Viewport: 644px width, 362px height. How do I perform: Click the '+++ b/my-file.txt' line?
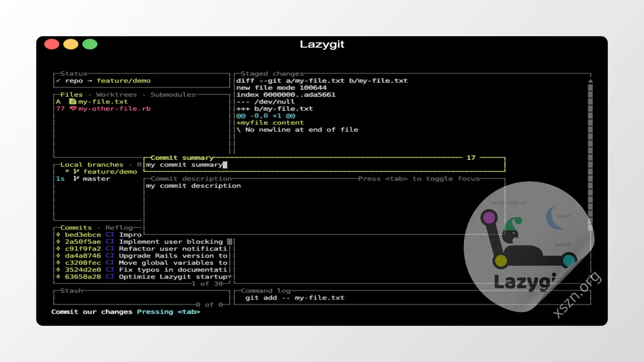pos(274,109)
